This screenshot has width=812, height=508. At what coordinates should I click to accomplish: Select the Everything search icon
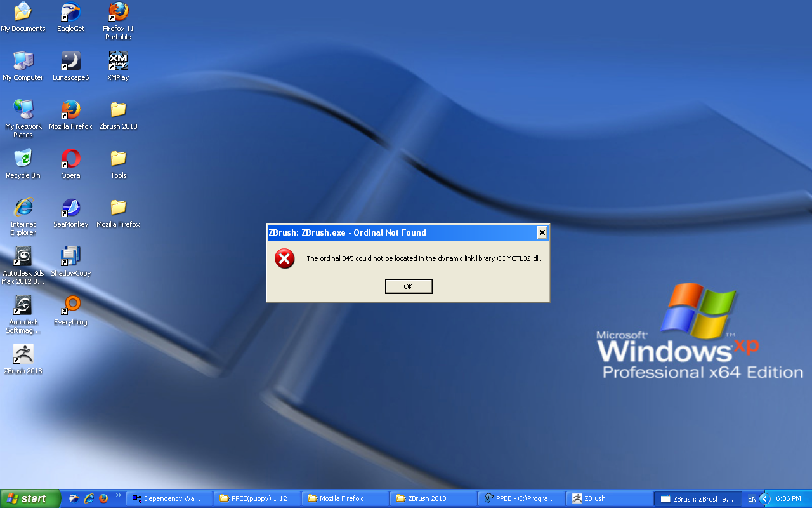(71, 311)
